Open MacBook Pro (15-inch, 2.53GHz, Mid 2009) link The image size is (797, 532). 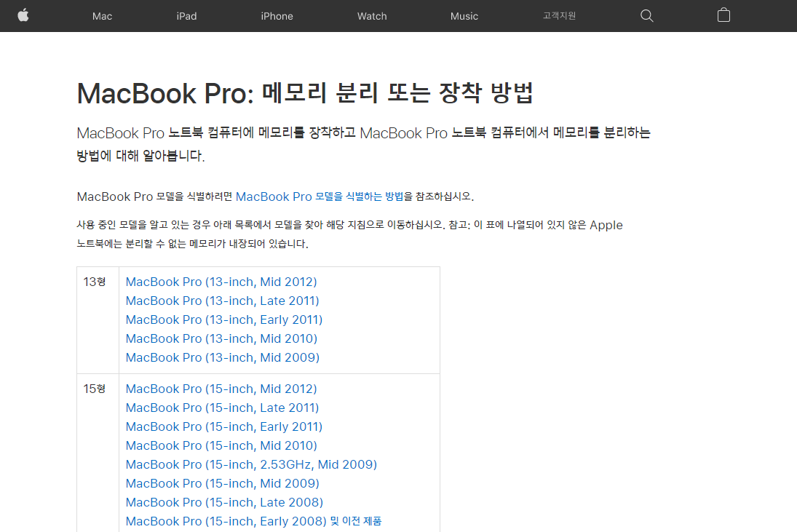coord(251,464)
